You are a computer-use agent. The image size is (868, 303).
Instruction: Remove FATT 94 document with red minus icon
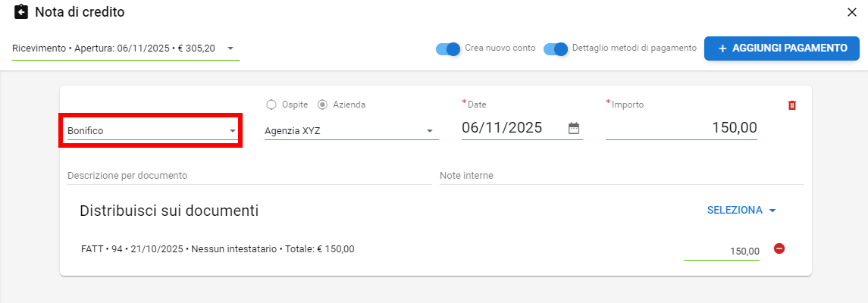(779, 248)
